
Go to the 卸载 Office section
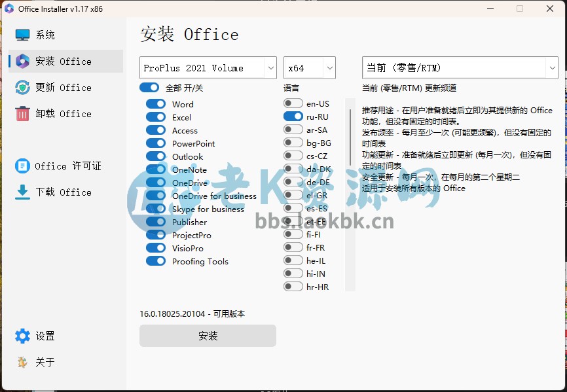point(66,113)
